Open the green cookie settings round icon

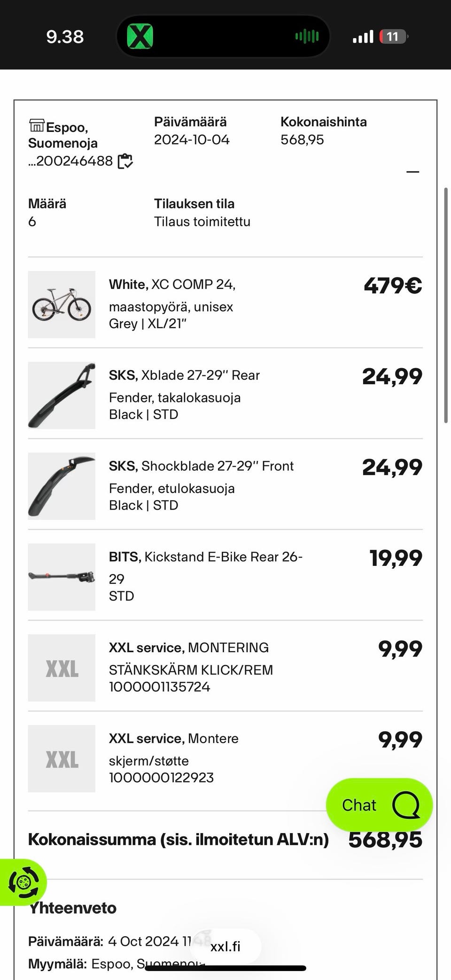click(23, 882)
